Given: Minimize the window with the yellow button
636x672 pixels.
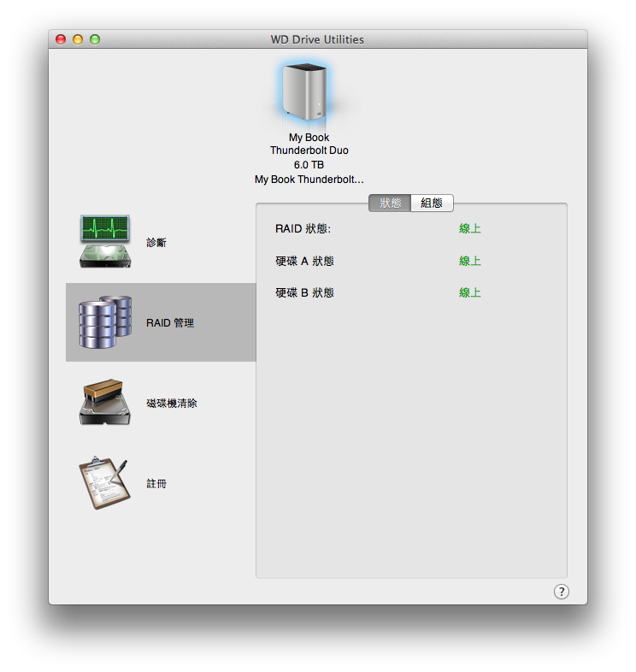Looking at the screenshot, I should pyautogui.click(x=78, y=39).
